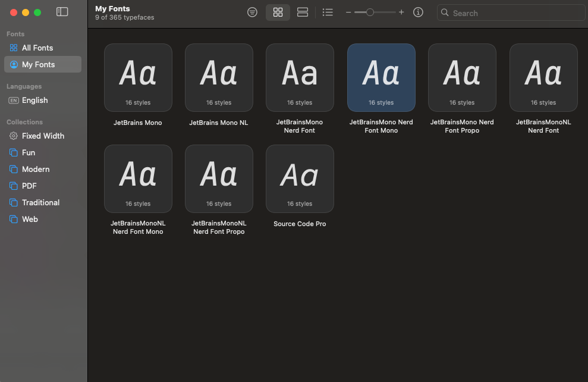This screenshot has width=588, height=382.
Task: Select the Source Code Pro font thumbnail
Action: [300, 179]
